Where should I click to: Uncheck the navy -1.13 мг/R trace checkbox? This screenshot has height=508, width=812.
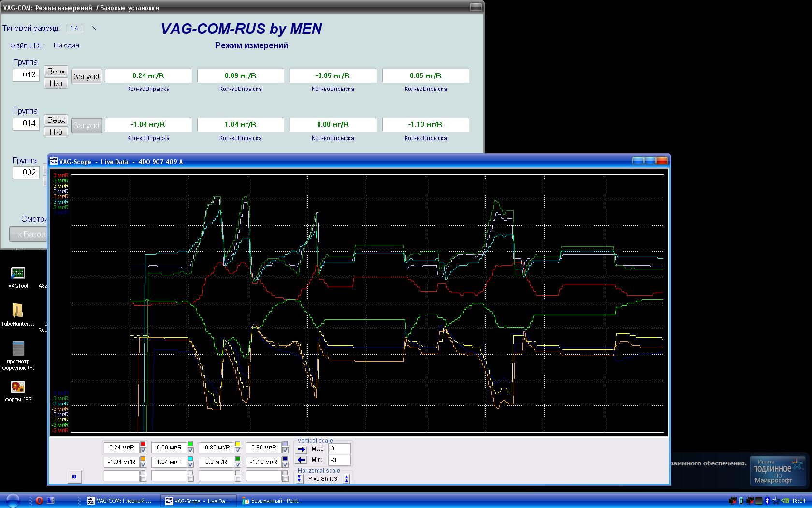[285, 464]
